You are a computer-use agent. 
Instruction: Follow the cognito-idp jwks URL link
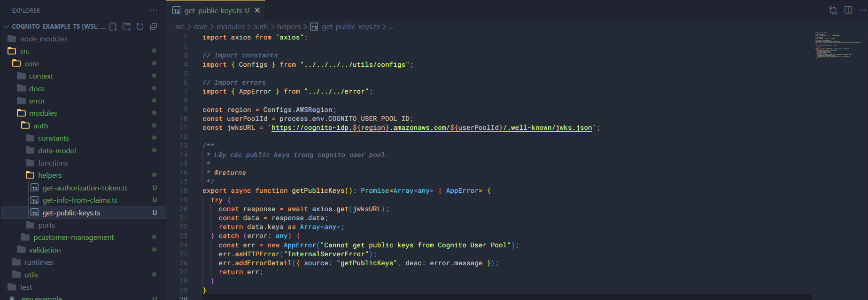431,128
